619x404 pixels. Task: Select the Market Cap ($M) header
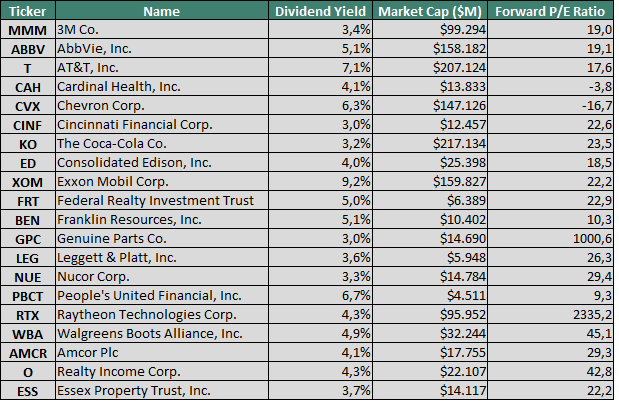[x=431, y=12]
